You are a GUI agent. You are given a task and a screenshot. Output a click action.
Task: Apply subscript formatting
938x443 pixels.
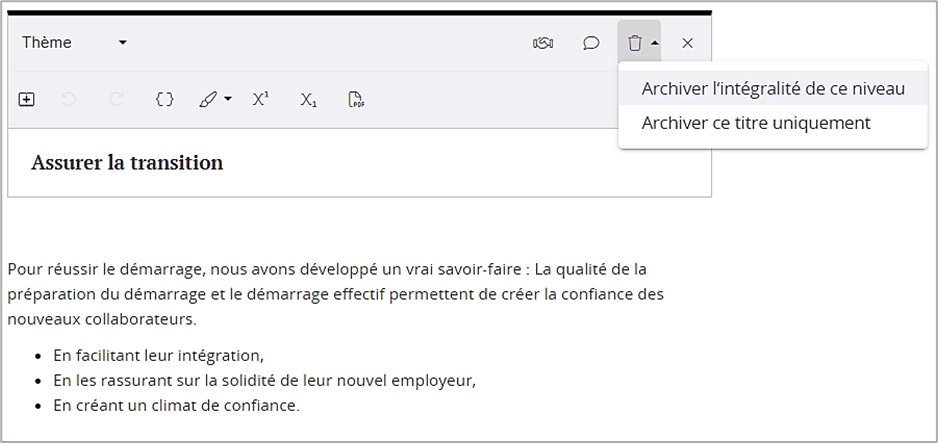(308, 99)
